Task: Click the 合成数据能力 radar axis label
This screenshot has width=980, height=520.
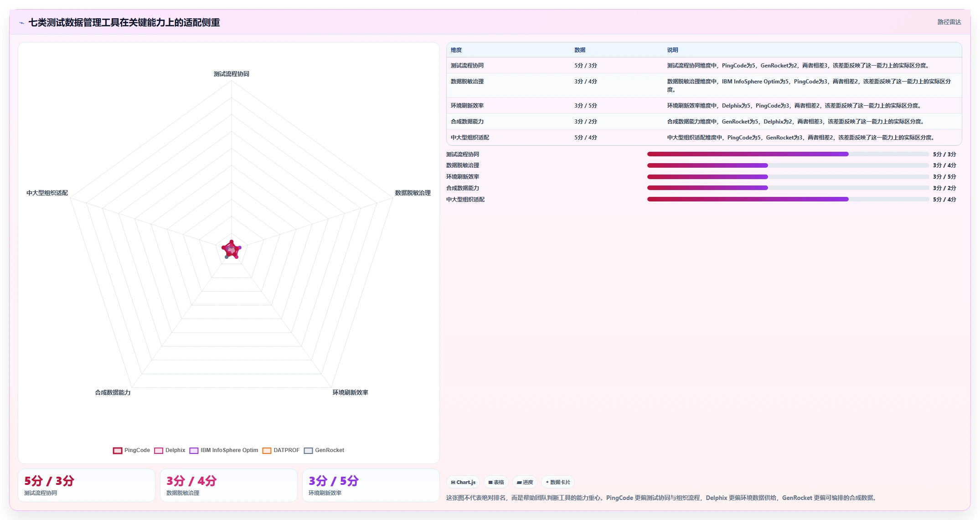Action: (113, 392)
